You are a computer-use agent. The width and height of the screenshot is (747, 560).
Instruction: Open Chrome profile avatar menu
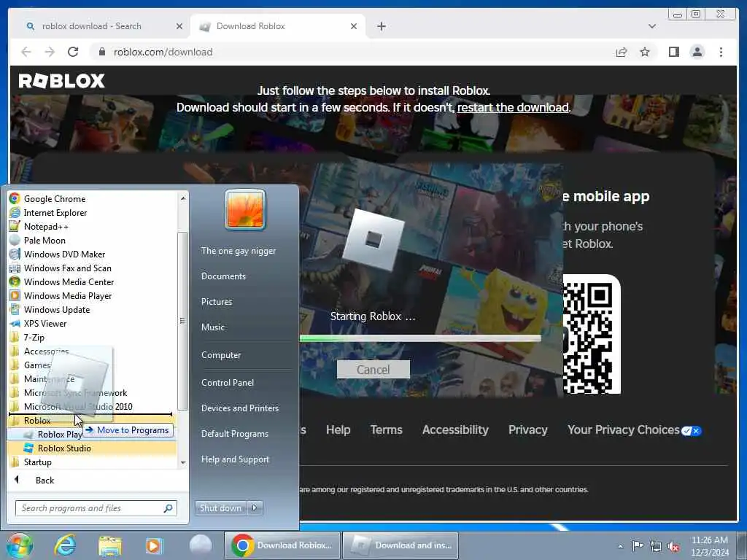697,52
